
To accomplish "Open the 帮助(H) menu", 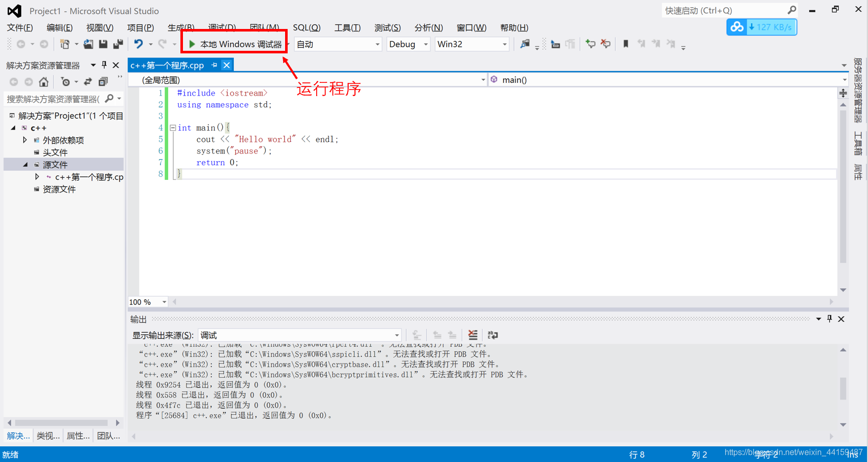I will [x=514, y=27].
